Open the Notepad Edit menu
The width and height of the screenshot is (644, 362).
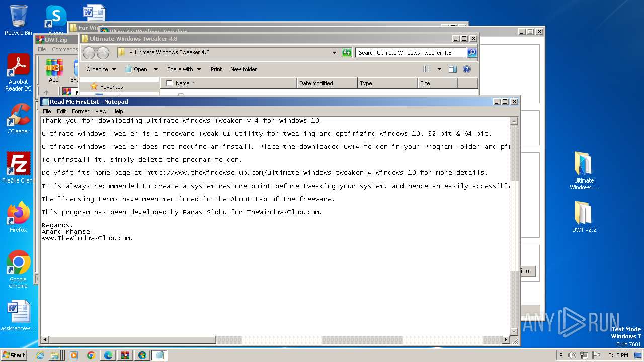[61, 111]
